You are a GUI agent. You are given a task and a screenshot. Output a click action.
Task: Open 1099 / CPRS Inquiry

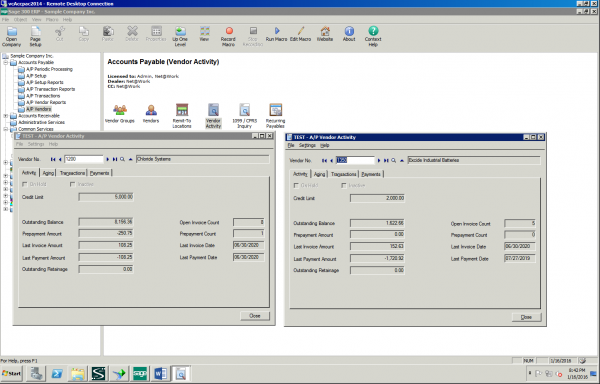point(245,116)
